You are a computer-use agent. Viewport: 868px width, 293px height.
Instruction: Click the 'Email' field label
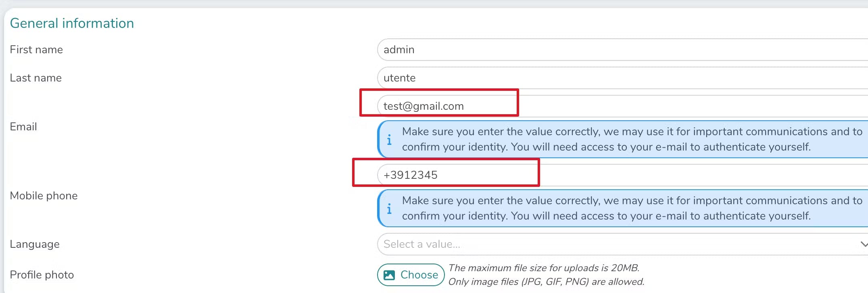coord(23,127)
